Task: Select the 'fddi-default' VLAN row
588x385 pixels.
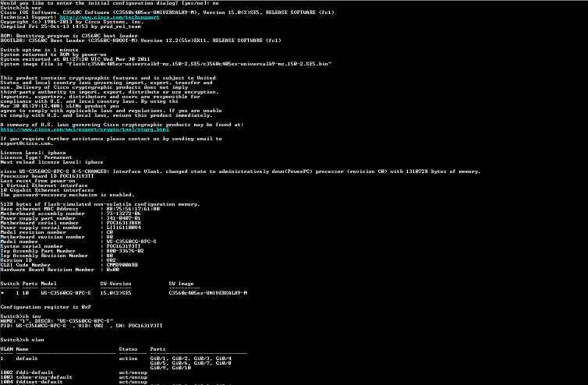Action: [x=74, y=373]
